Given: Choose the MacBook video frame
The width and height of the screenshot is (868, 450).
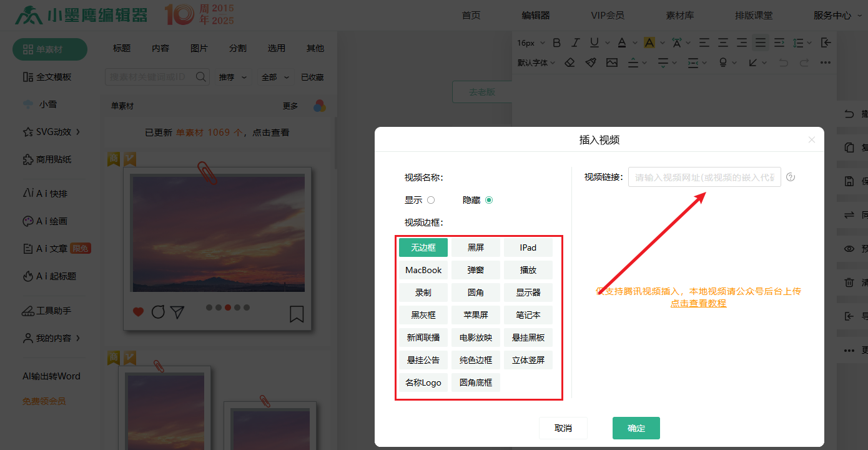Looking at the screenshot, I should (423, 270).
